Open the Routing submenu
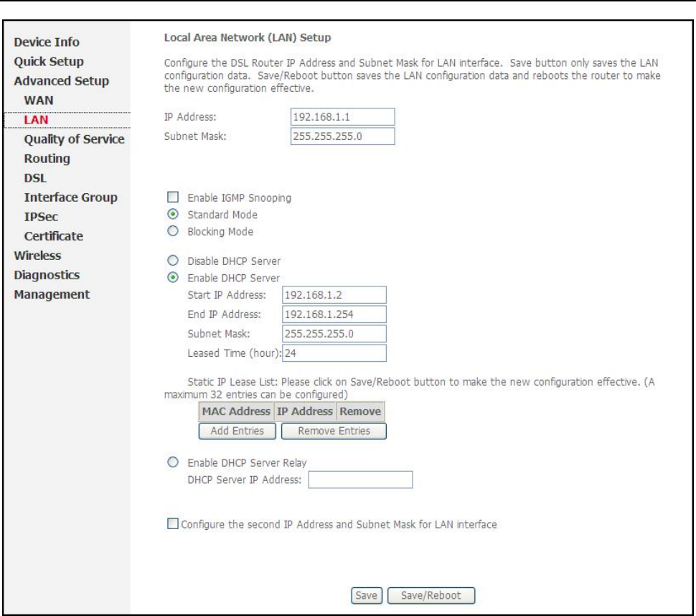 [47, 159]
